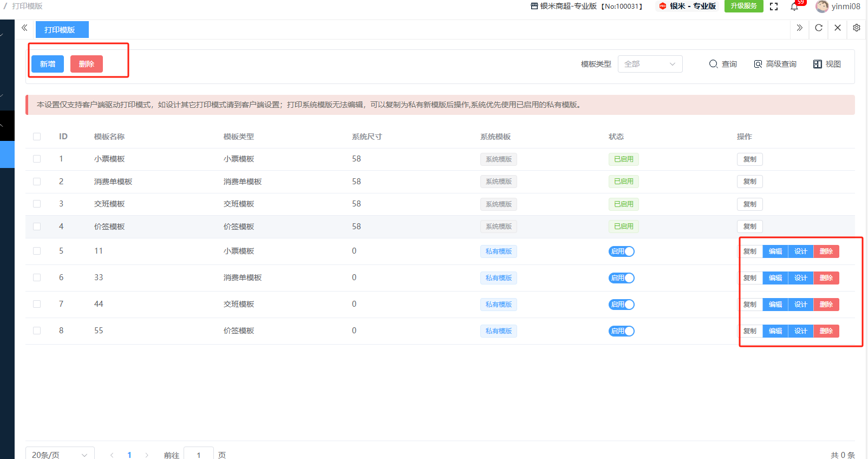Check the box for row 小票模板 ID 1
The image size is (868, 459).
pos(37,159)
